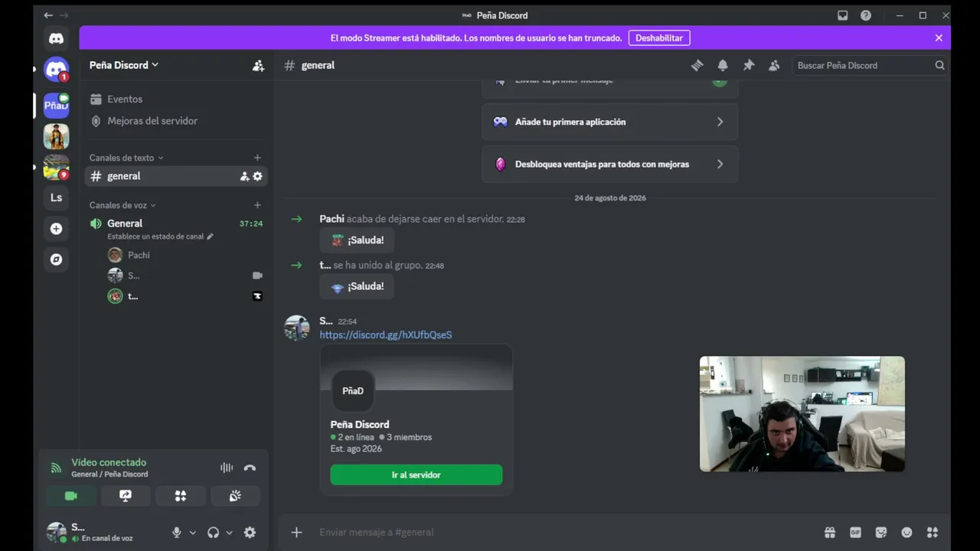
Task: Collapse the Canales de voz category
Action: point(122,205)
